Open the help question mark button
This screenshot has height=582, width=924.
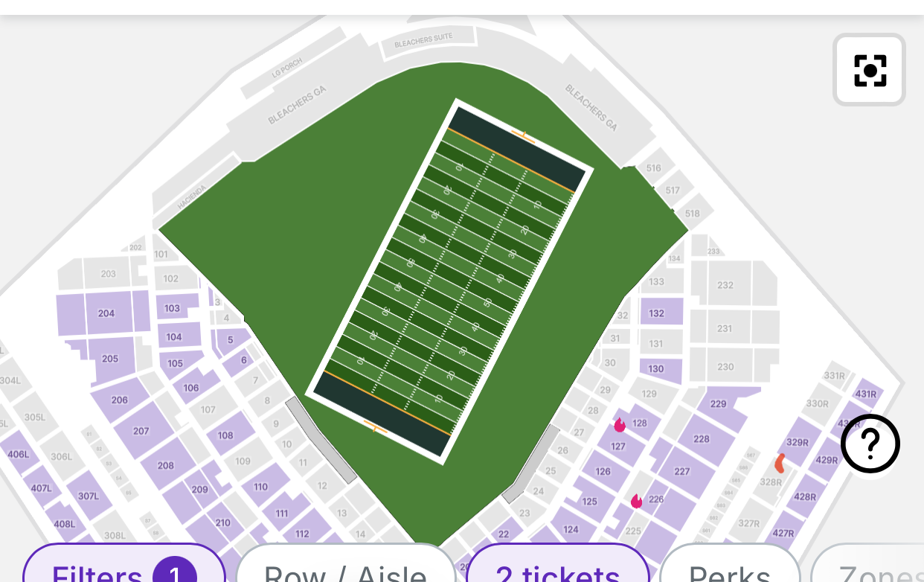870,444
